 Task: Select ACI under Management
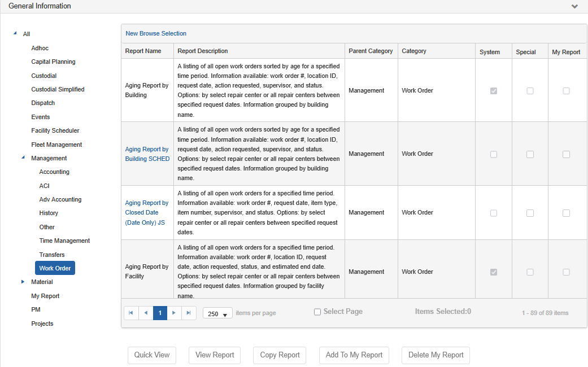(x=44, y=186)
